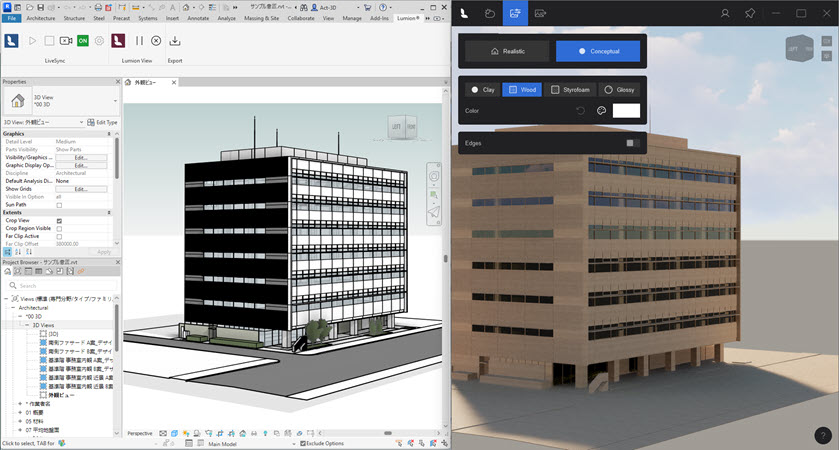Toggle the Edges switch
The width and height of the screenshot is (839, 450).
click(x=632, y=143)
